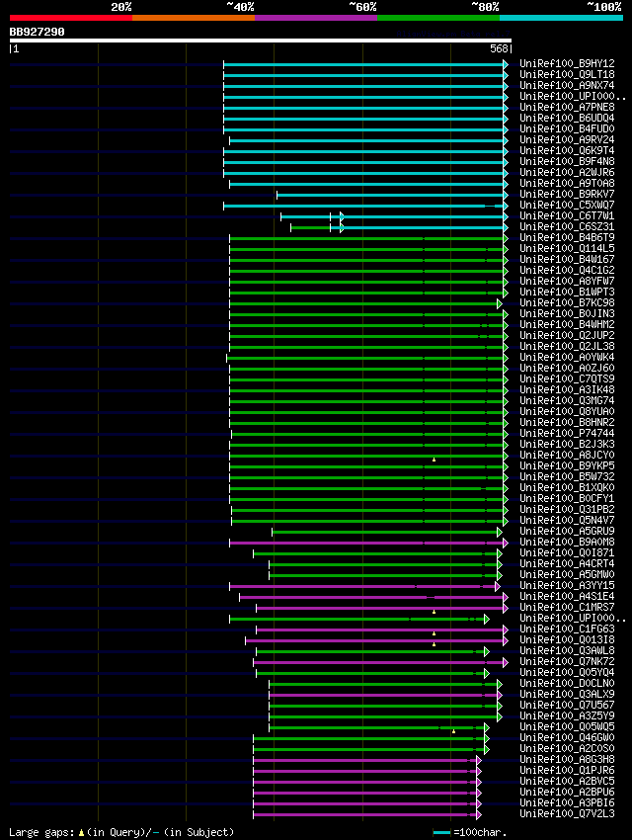This screenshot has width=632, height=840.
Task: Click the UniRef100_B1WPT3 label
Action: coord(567,292)
